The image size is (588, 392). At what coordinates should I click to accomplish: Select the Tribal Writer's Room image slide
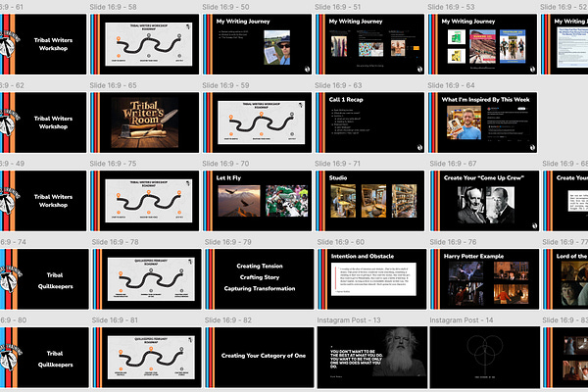(x=145, y=122)
